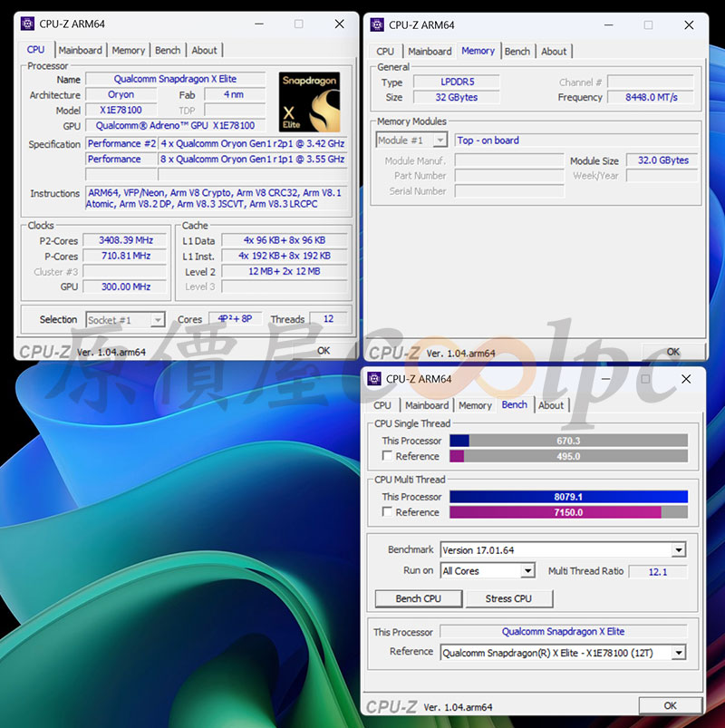The image size is (725, 728).
Task: Click multi thread Reference bar 7150.0
Action: (x=568, y=512)
